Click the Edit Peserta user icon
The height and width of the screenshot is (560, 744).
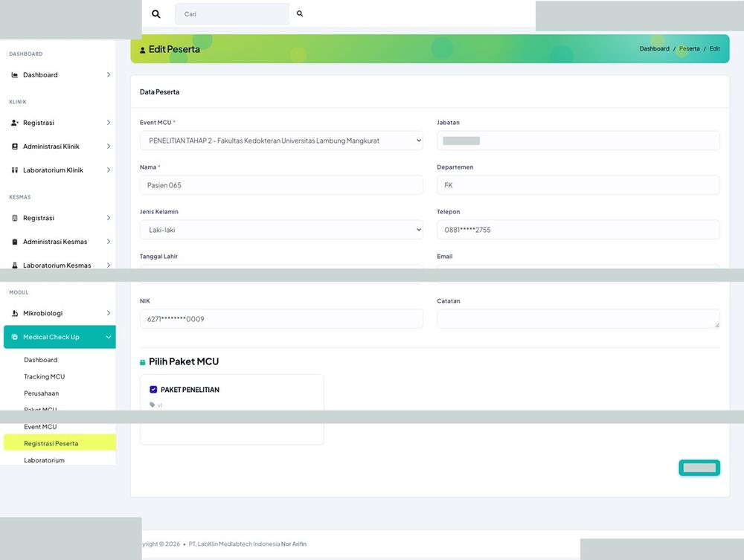coord(142,51)
